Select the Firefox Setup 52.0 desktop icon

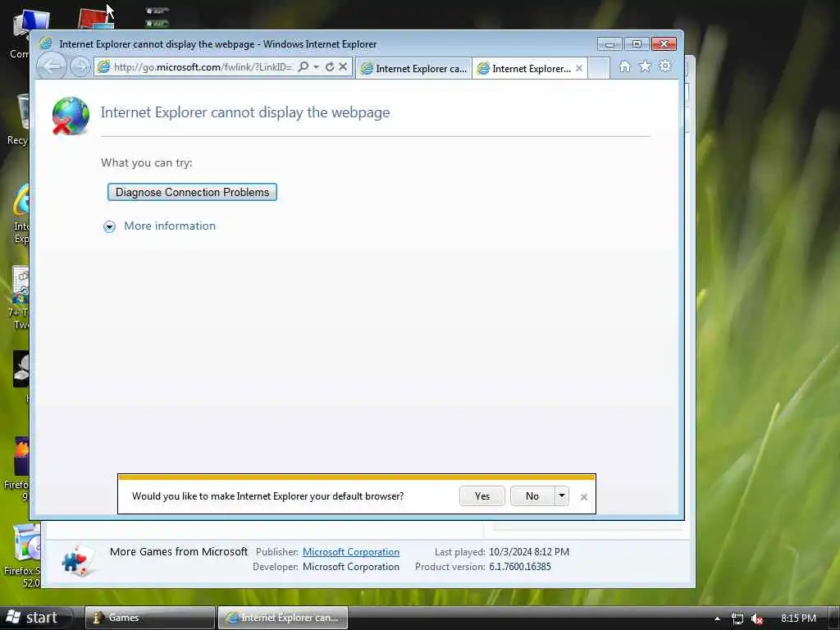(x=21, y=556)
